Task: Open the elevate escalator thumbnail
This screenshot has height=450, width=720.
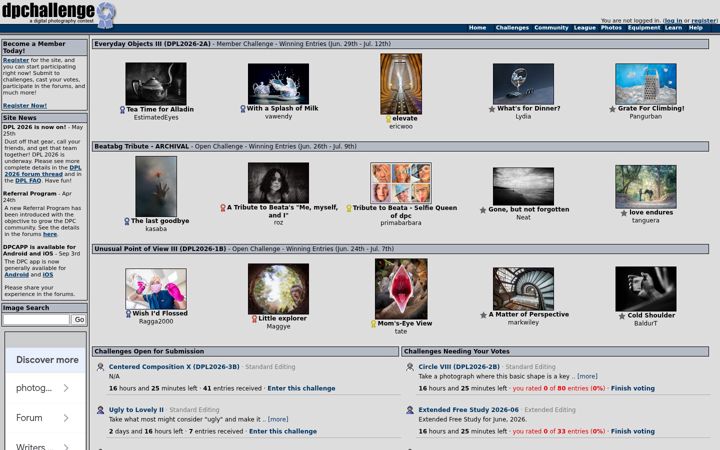Action: coord(401,84)
